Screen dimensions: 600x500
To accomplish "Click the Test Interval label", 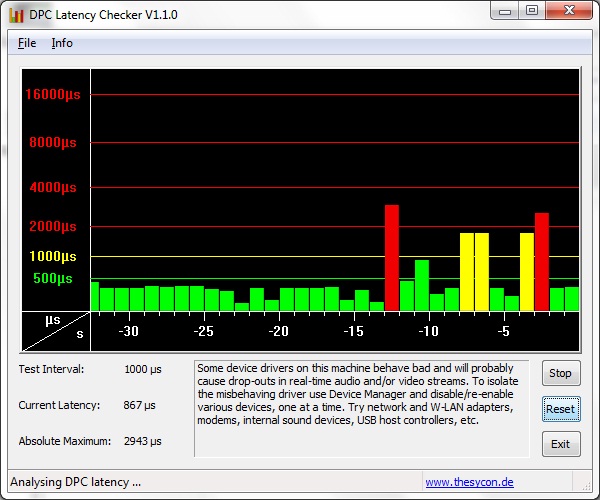I will [x=51, y=369].
